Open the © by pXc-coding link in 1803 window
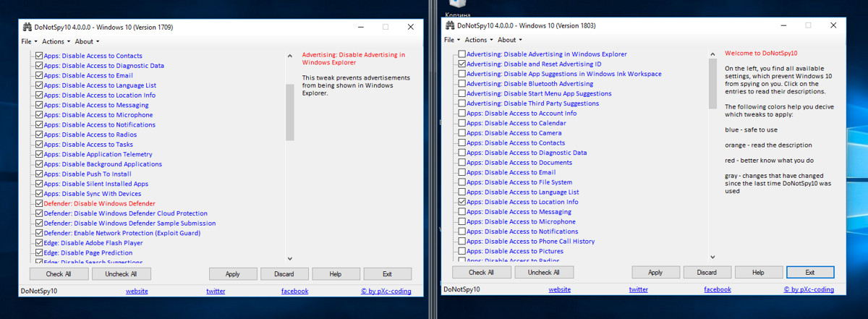This screenshot has height=319, width=868. tap(809, 289)
